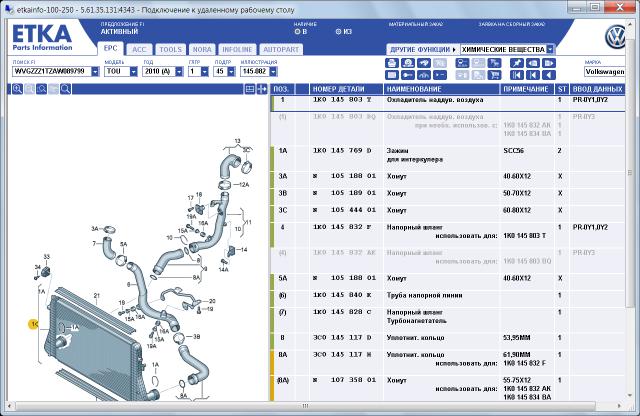The width and height of the screenshot is (640, 416).
Task: Click the list-with-bulb icon in middle toolbar group
Action: [x=462, y=63]
